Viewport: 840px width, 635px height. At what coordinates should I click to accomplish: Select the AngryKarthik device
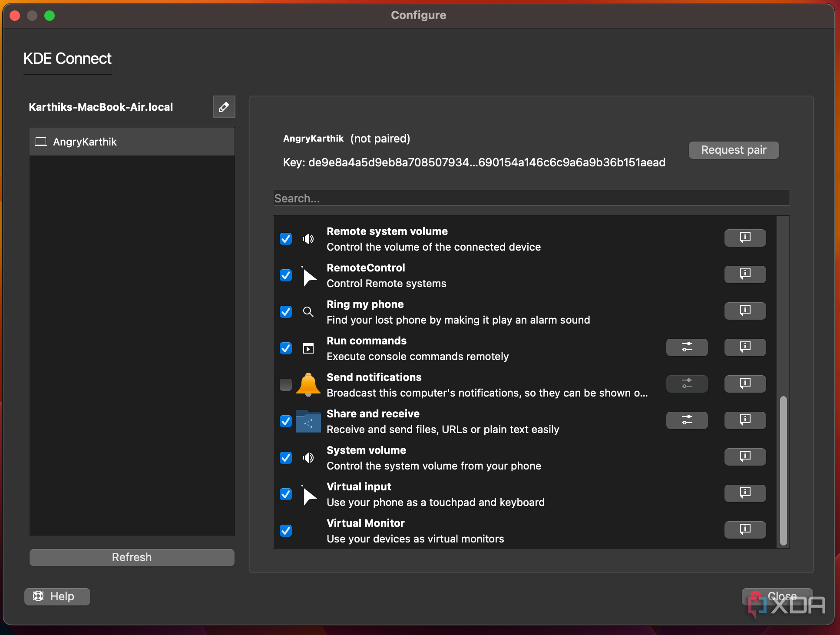point(131,141)
